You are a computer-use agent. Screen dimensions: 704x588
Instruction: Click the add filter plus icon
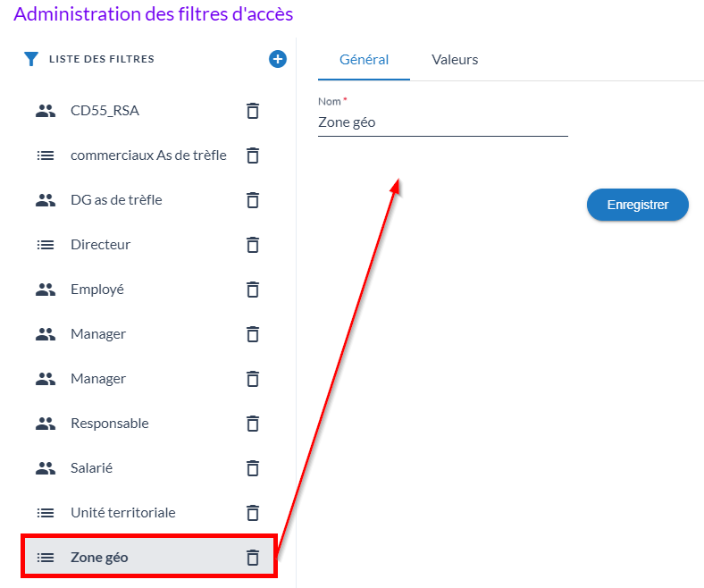pos(278,59)
